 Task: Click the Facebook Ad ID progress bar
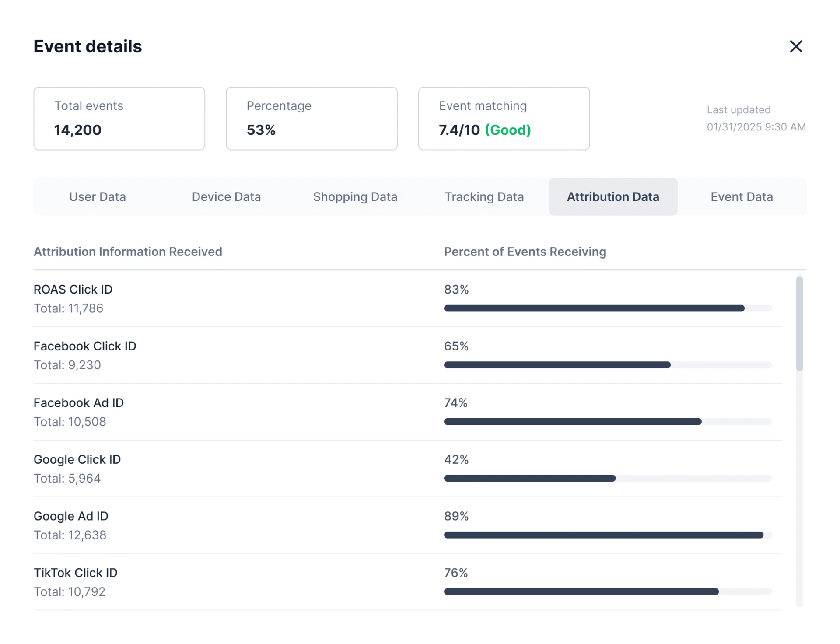608,422
